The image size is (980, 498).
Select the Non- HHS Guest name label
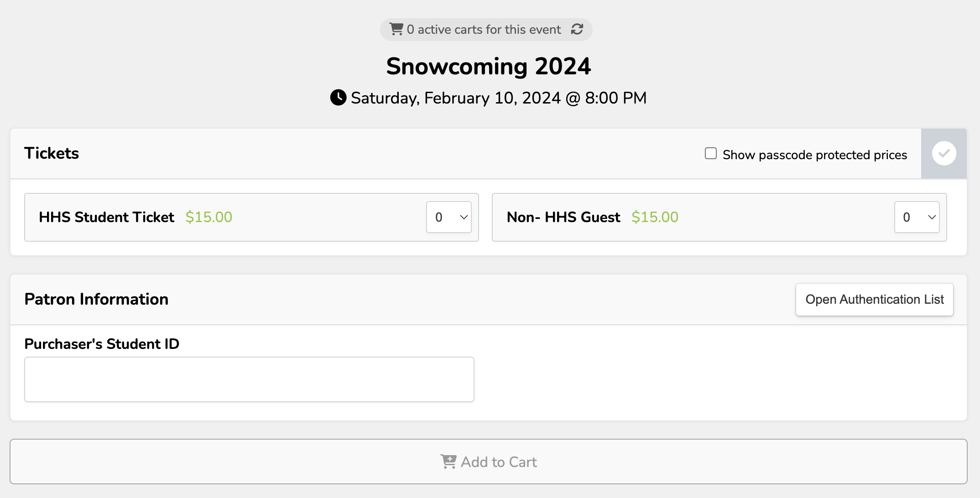point(563,217)
